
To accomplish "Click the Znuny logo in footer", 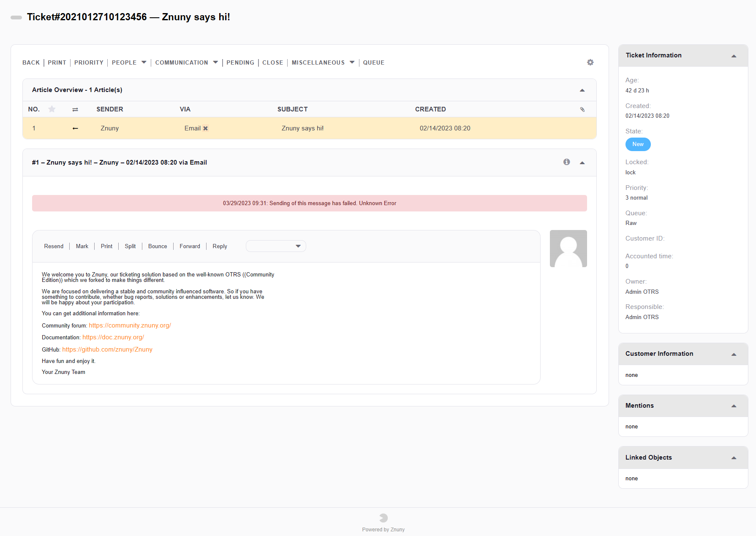I will (383, 518).
